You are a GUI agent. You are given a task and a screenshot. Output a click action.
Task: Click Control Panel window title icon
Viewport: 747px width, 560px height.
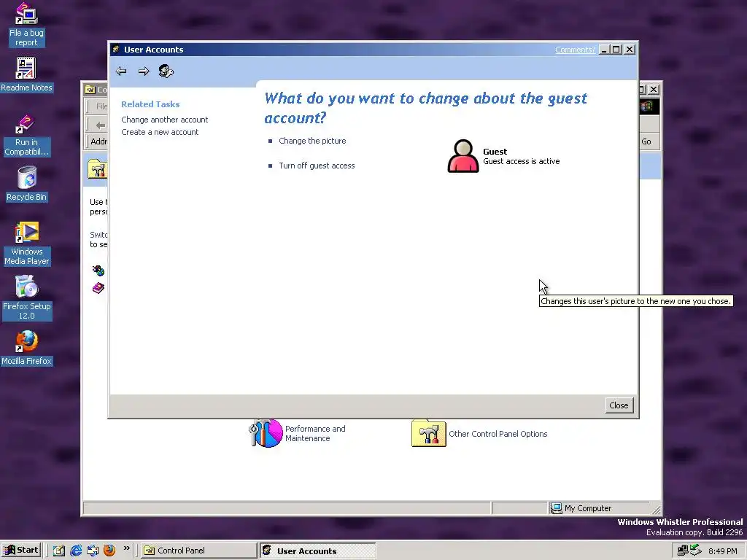coord(90,90)
